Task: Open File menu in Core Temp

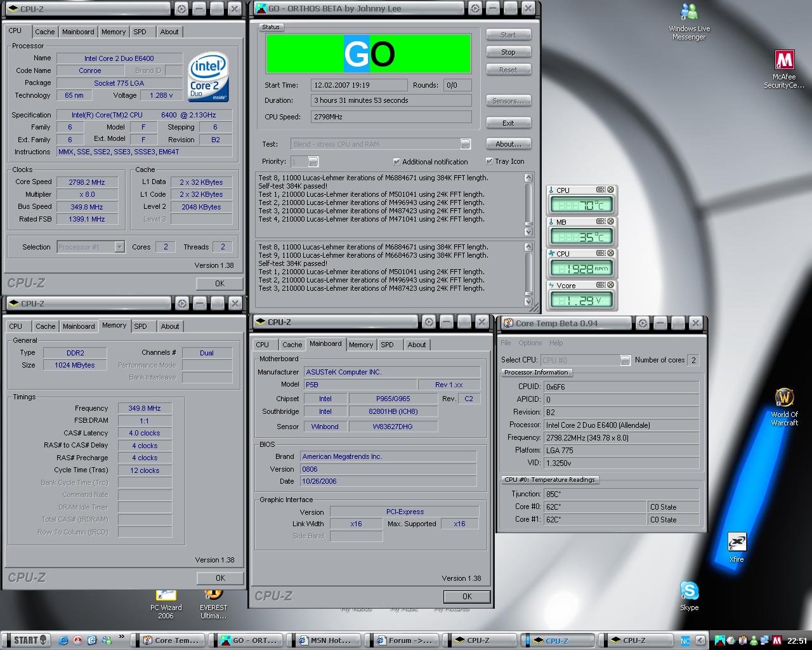Action: coord(506,343)
